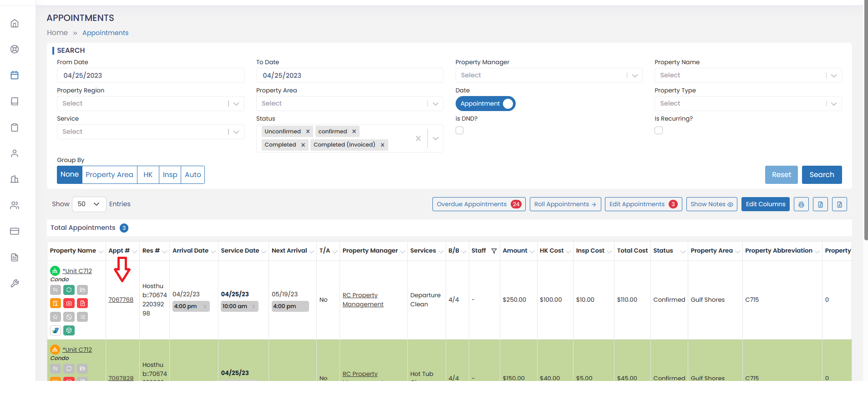Click the print icon button
868x406 pixels.
[801, 204]
